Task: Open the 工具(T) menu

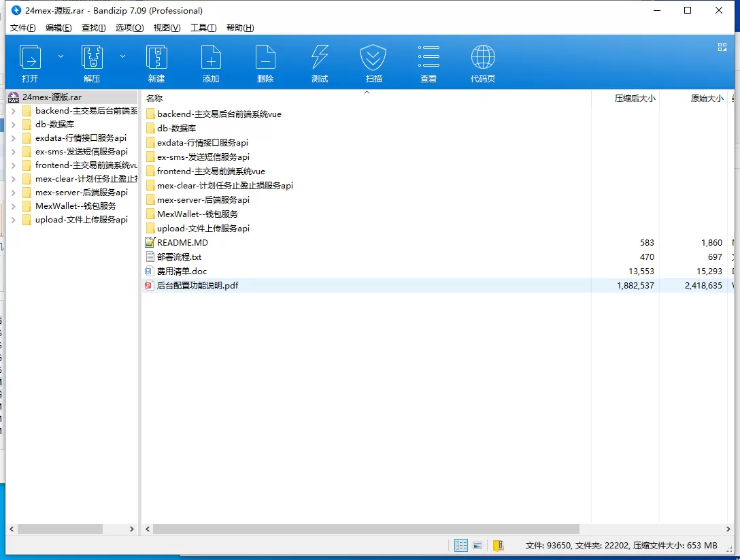Action: pos(203,27)
